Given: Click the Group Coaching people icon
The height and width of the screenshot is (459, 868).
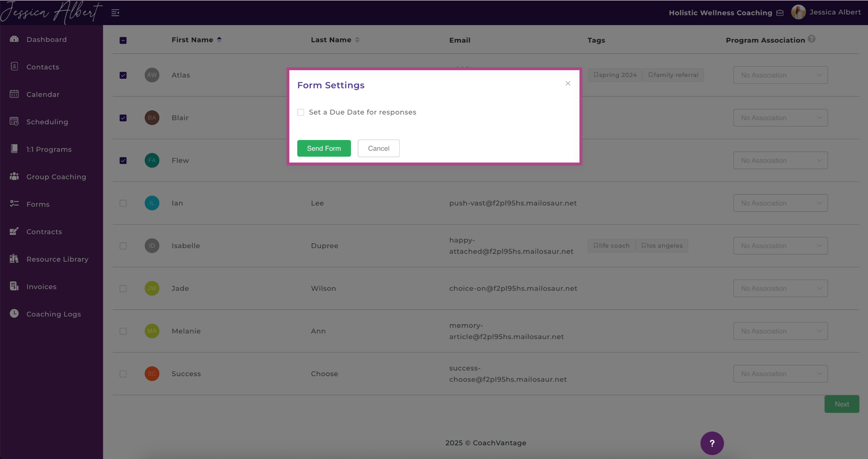Looking at the screenshot, I should [14, 177].
